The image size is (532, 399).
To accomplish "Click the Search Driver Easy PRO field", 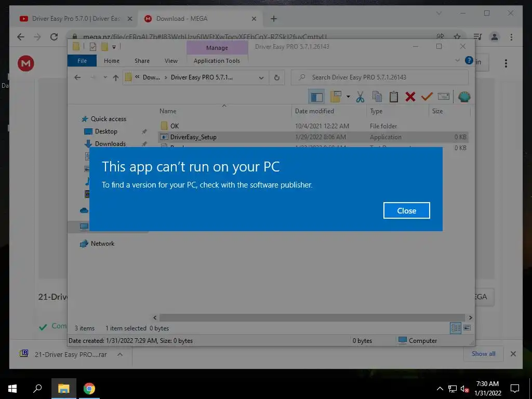I will [380, 77].
